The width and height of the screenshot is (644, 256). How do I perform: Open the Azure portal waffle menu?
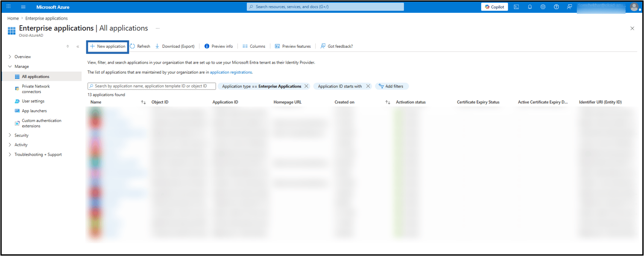[9, 7]
